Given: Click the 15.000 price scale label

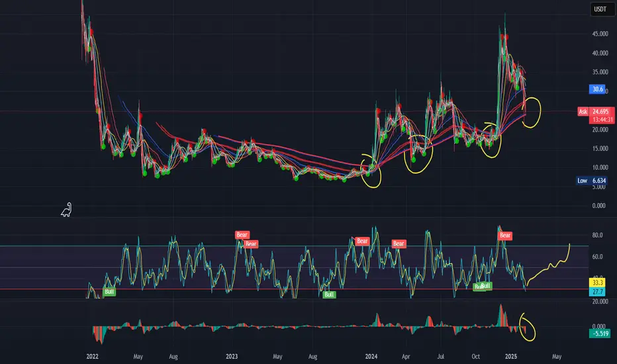Looking at the screenshot, I should tap(600, 148).
